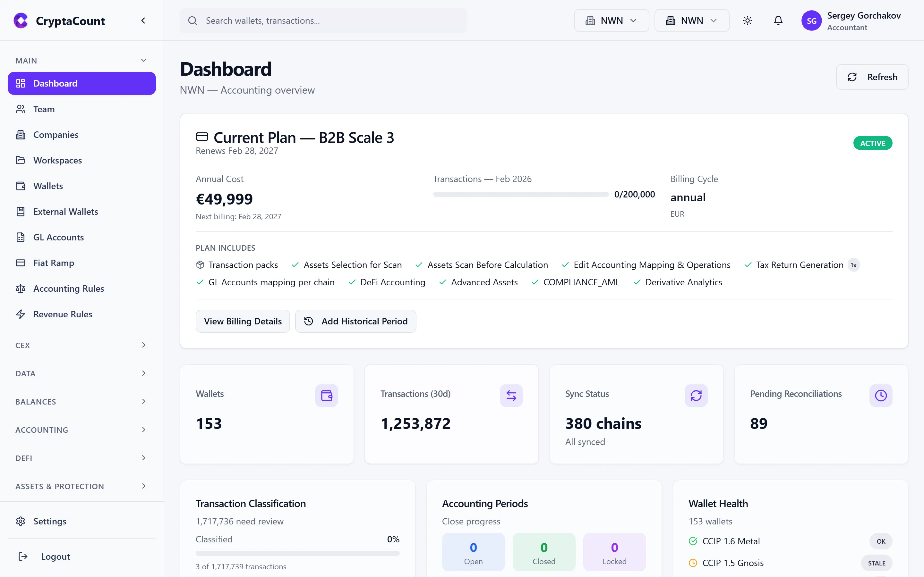Expand the CEX section
The width and height of the screenshot is (924, 577).
point(81,345)
